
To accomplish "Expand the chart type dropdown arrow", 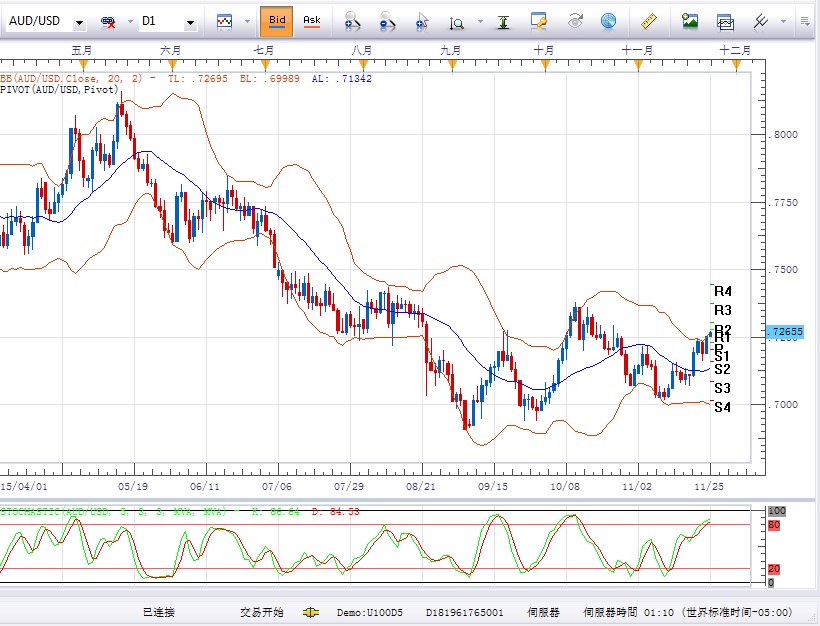I will (245, 21).
